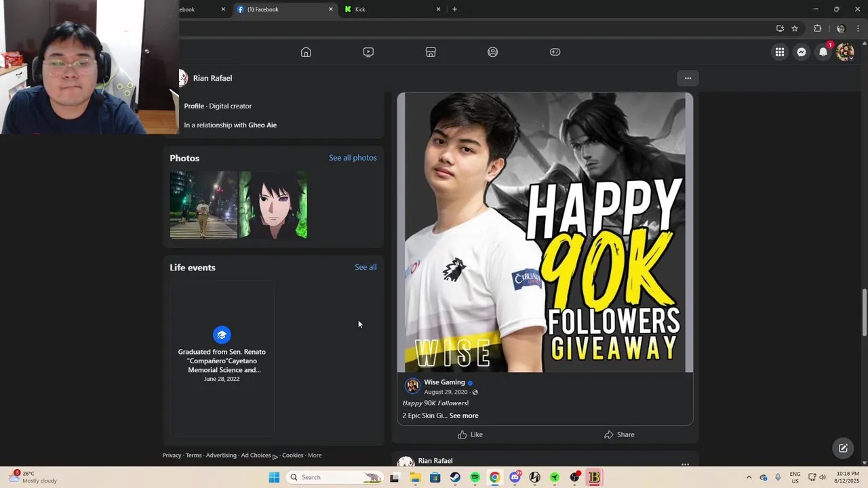
Task: Click August 29, 2020 post date
Action: pyautogui.click(x=446, y=392)
